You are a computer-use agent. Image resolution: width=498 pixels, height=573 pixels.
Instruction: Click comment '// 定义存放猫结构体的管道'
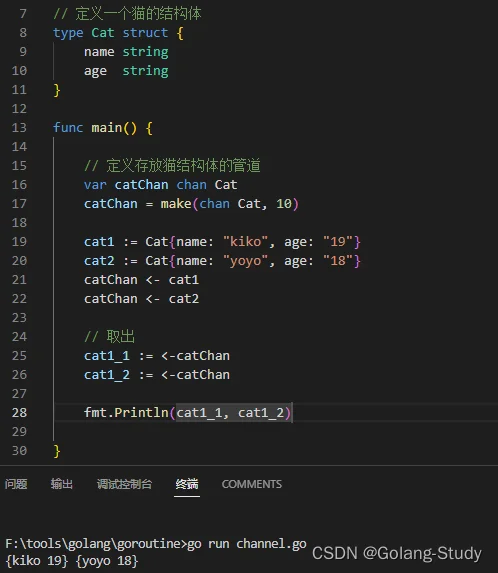click(x=172, y=166)
